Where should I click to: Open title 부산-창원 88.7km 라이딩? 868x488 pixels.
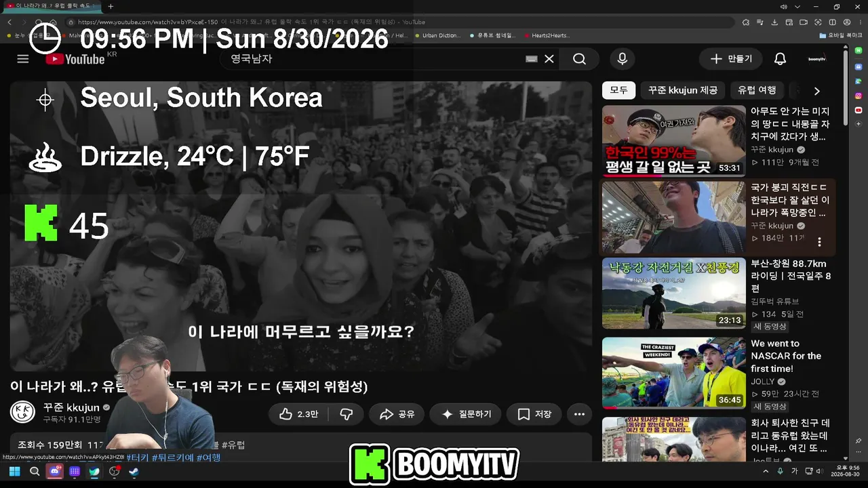791,277
